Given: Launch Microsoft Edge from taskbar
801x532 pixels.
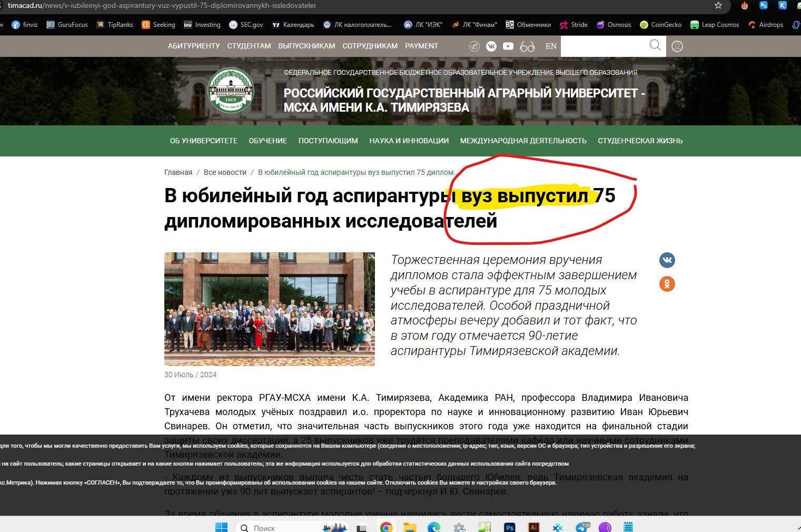Looking at the screenshot, I should point(434,527).
